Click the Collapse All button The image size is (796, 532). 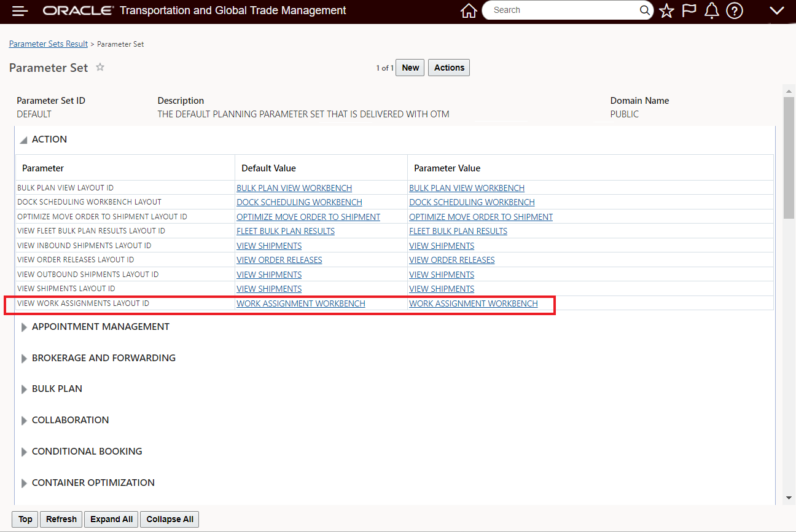(x=170, y=519)
